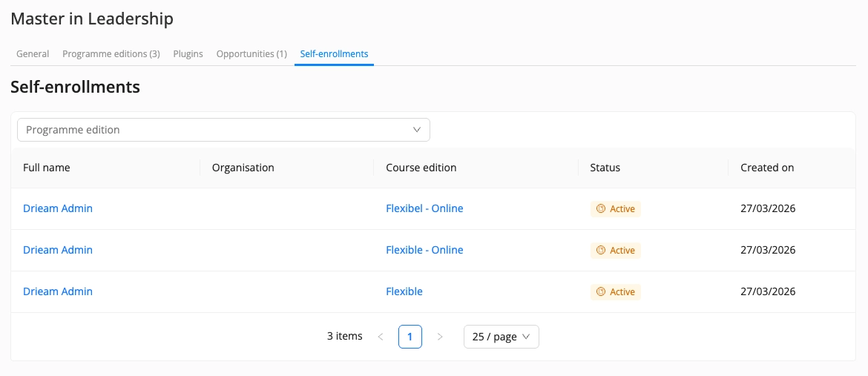Image resolution: width=868 pixels, height=376 pixels.
Task: Click the Active status icon for Flexible - Online
Action: pos(601,251)
